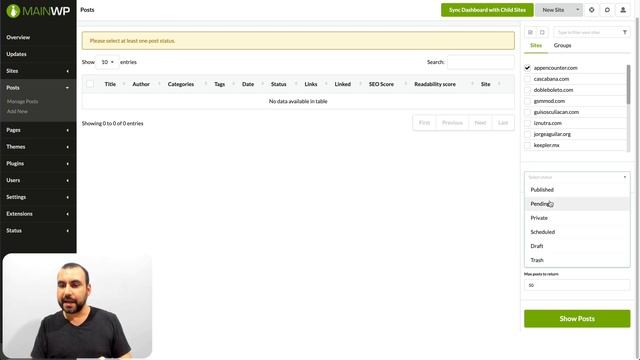640x360 pixels.
Task: Click the select-all sites icon above filter
Action: [530, 32]
